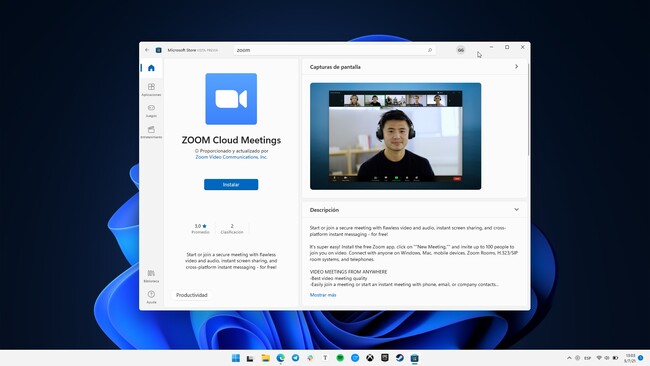This screenshot has width=650, height=366.
Task: Click the Microsoft Store logo icon in title bar
Action: 158,50
